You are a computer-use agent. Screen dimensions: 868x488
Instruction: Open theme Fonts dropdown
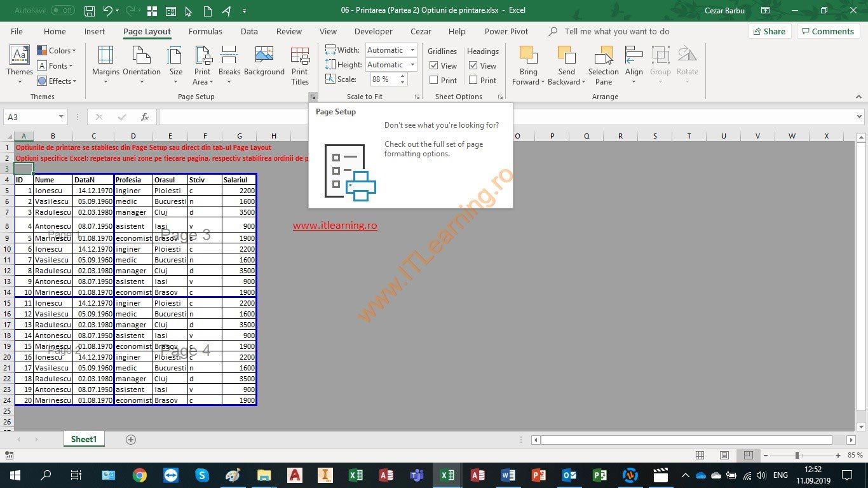coord(55,65)
